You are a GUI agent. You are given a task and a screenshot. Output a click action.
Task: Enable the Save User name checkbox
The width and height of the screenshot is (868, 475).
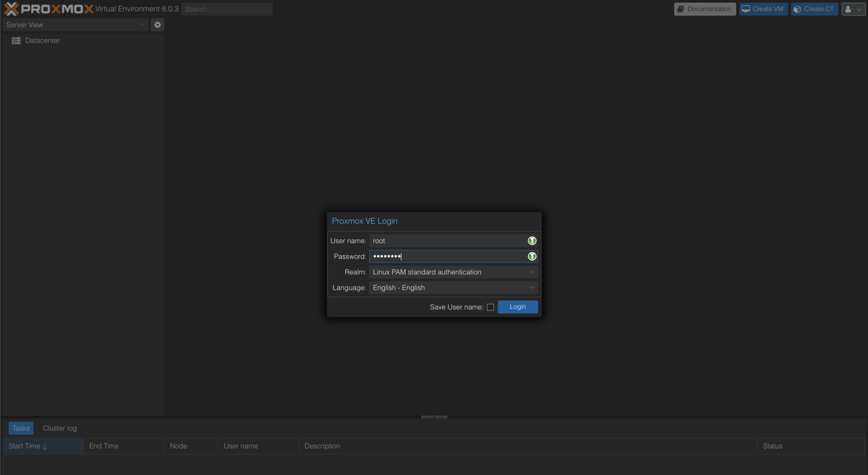490,307
